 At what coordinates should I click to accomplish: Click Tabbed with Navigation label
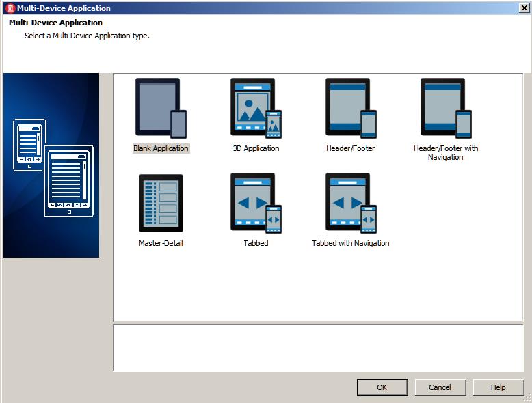(351, 243)
